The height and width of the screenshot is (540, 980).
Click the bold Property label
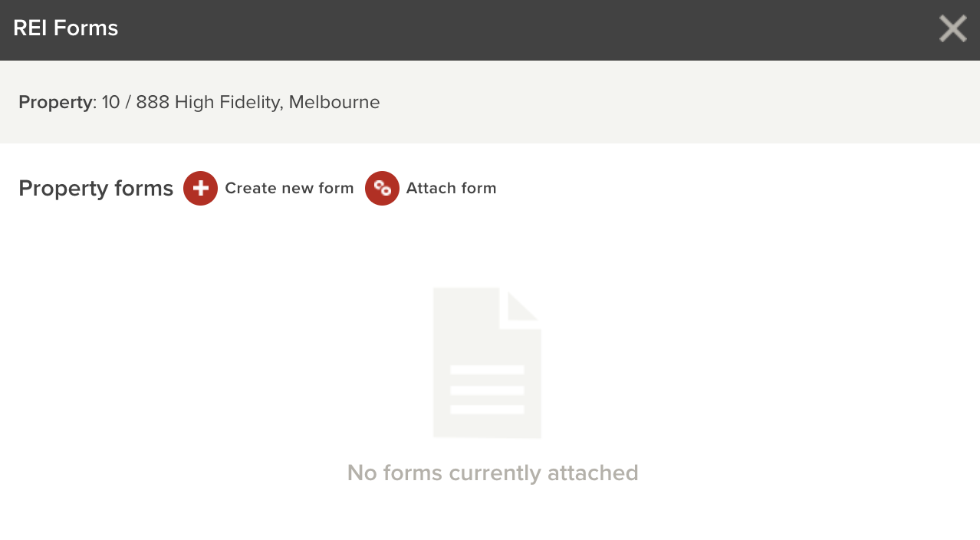click(55, 102)
